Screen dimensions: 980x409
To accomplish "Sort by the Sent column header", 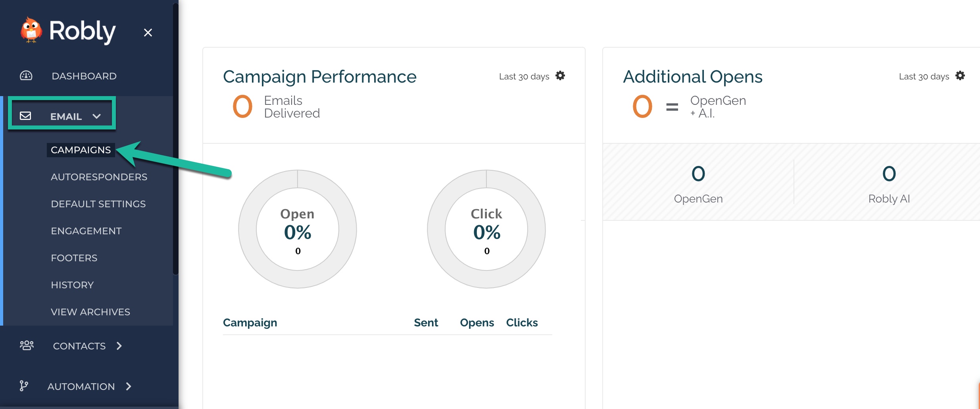I will point(426,322).
